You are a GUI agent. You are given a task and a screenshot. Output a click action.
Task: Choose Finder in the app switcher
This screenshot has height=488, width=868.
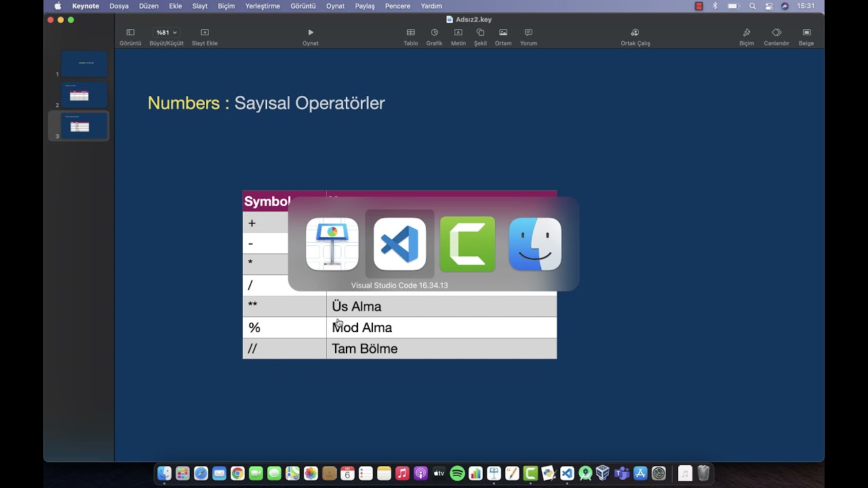535,244
